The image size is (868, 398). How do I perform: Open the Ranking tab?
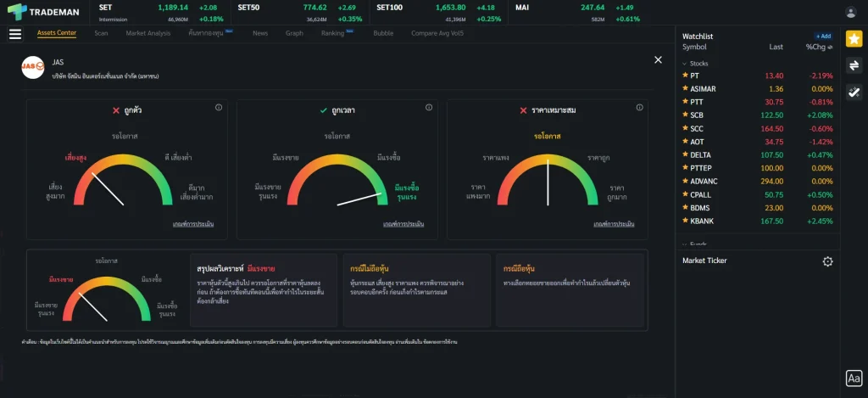point(332,33)
